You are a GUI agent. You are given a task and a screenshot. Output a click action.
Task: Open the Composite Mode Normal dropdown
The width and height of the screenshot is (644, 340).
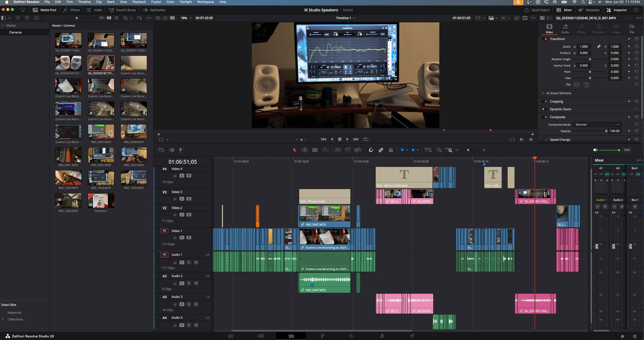[597, 125]
